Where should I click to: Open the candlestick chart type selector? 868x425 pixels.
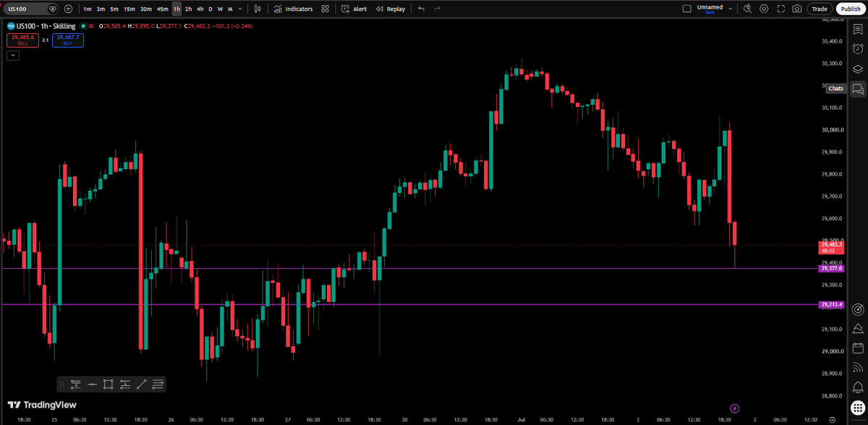pyautogui.click(x=258, y=9)
